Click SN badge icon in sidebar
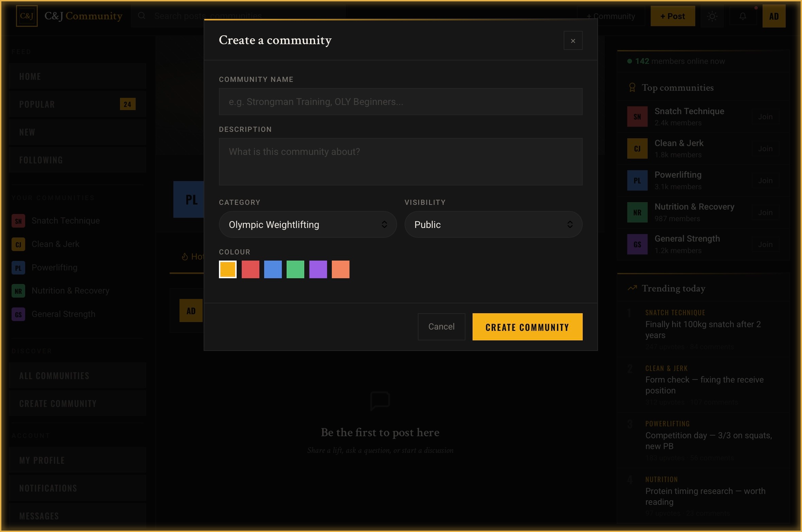The height and width of the screenshot is (532, 802). click(x=18, y=221)
